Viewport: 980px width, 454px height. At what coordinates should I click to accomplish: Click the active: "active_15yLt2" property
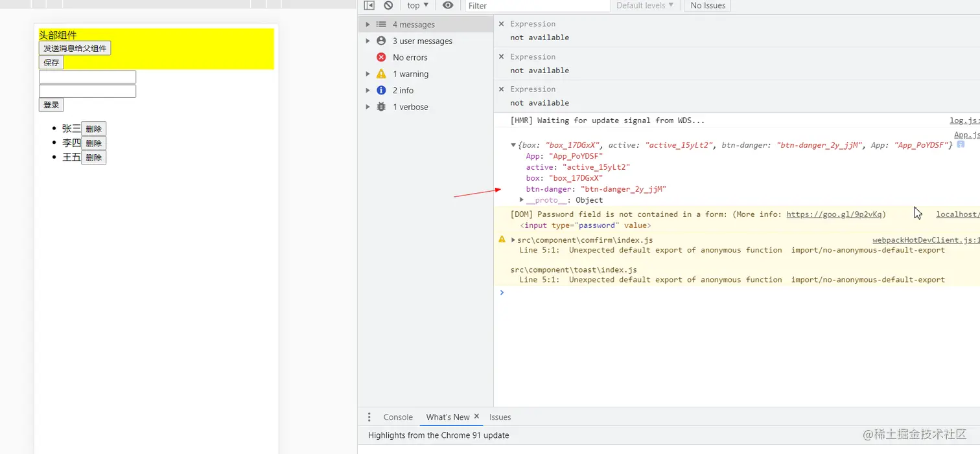tap(578, 167)
